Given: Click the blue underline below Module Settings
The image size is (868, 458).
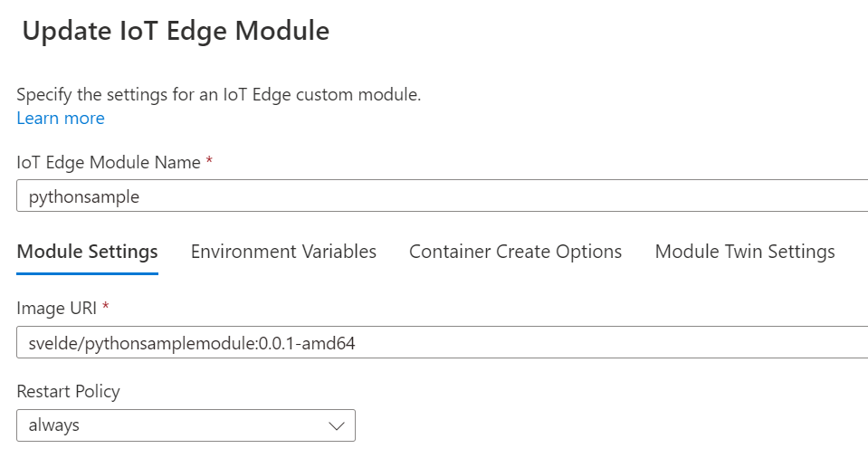Looking at the screenshot, I should (88, 273).
